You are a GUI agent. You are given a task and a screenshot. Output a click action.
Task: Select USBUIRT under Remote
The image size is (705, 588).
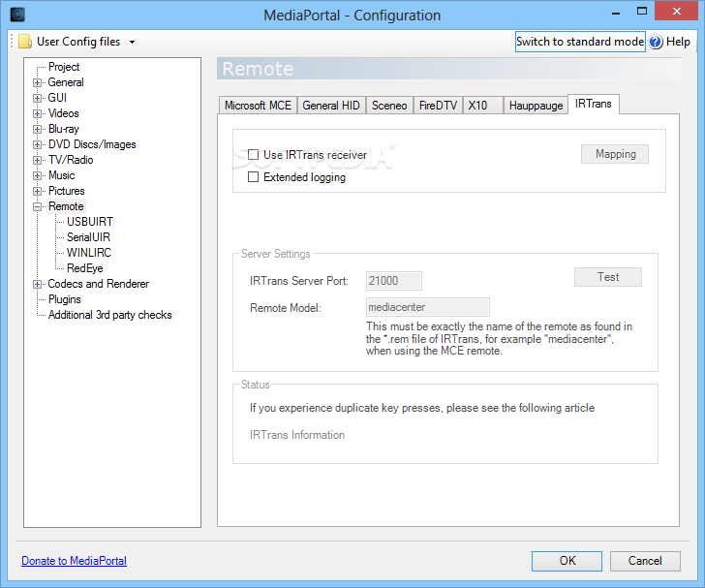click(90, 222)
